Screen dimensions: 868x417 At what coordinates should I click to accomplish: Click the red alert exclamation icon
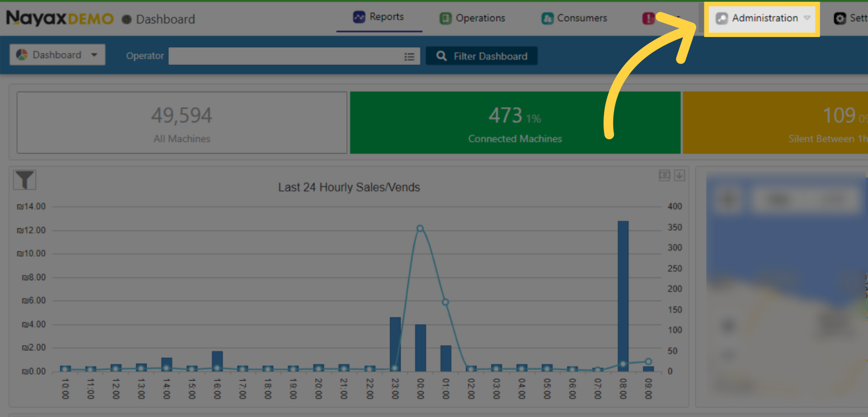click(x=648, y=18)
